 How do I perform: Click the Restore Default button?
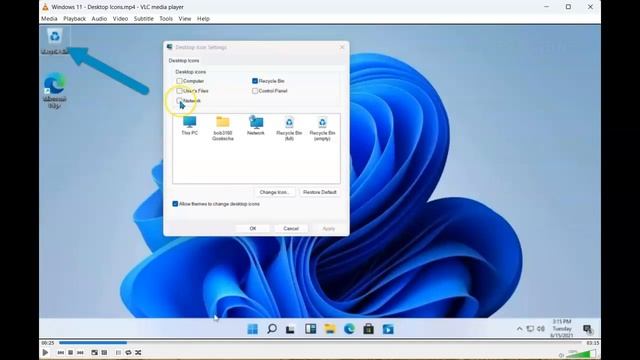320,192
